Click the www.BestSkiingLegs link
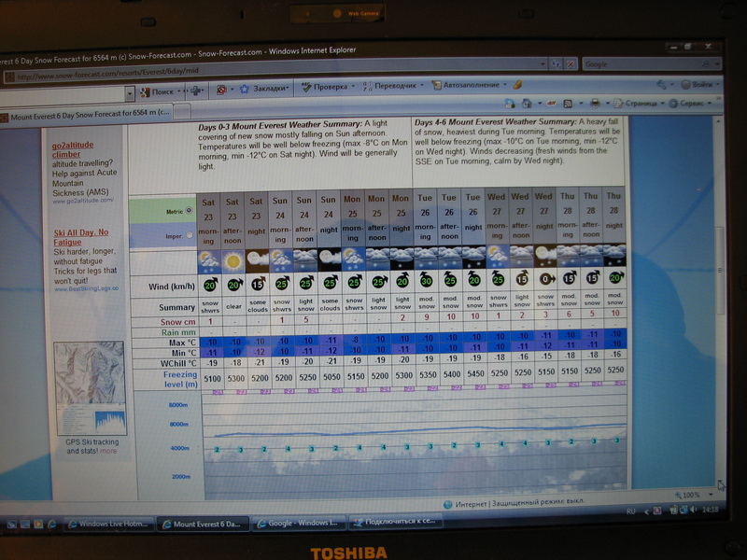The image size is (747, 560). (86, 288)
